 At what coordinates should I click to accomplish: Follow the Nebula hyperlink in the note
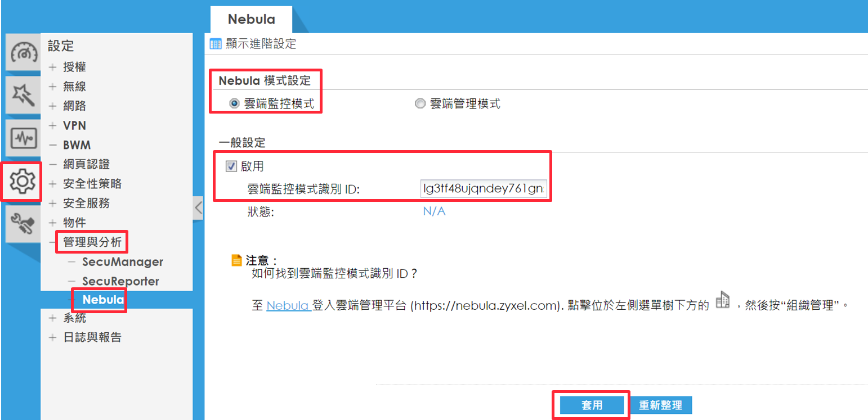(x=289, y=306)
